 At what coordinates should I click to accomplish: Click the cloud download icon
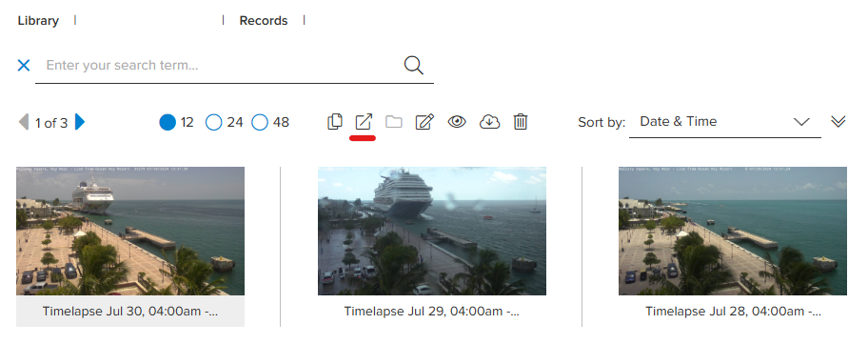click(x=489, y=121)
